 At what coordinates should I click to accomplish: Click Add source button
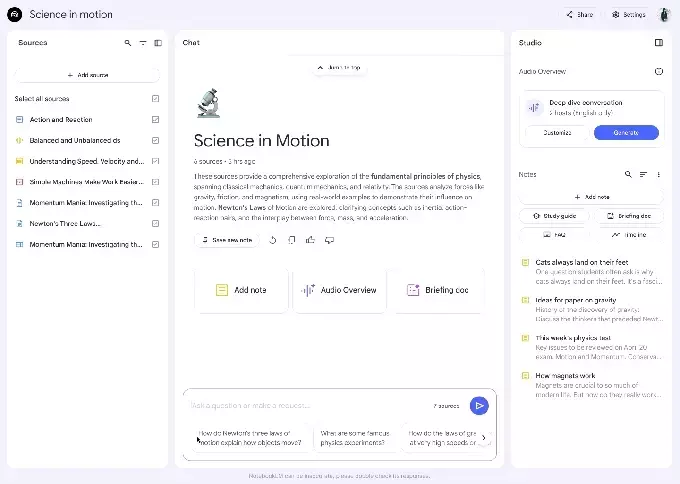pyautogui.click(x=87, y=75)
